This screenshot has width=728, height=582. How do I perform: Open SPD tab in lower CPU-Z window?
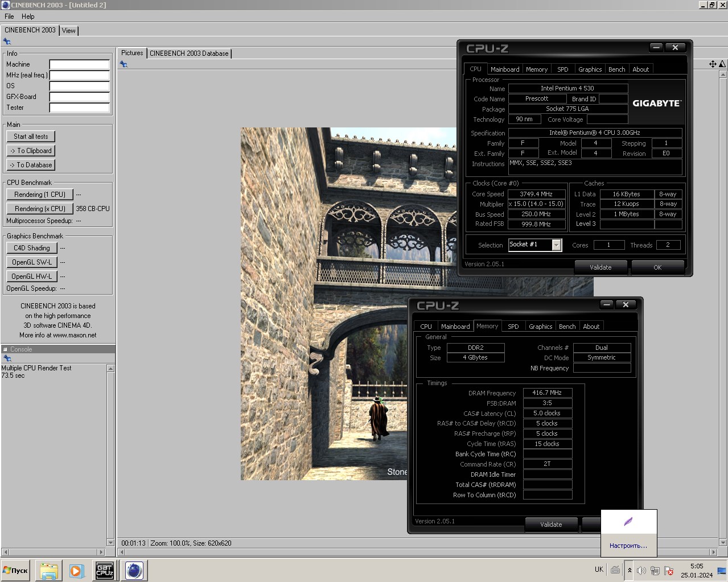click(x=513, y=327)
